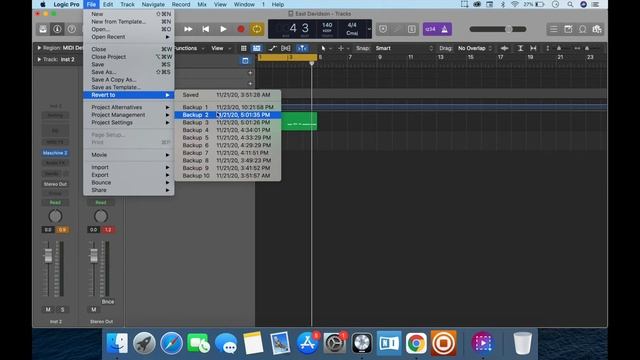Open the Edit menu in menu bar
Image resolution: width=640 pixels, height=360 pixels.
108,4
